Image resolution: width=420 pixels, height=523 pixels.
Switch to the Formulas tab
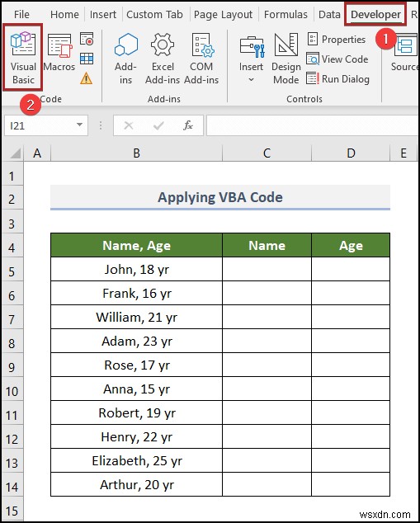(286, 15)
